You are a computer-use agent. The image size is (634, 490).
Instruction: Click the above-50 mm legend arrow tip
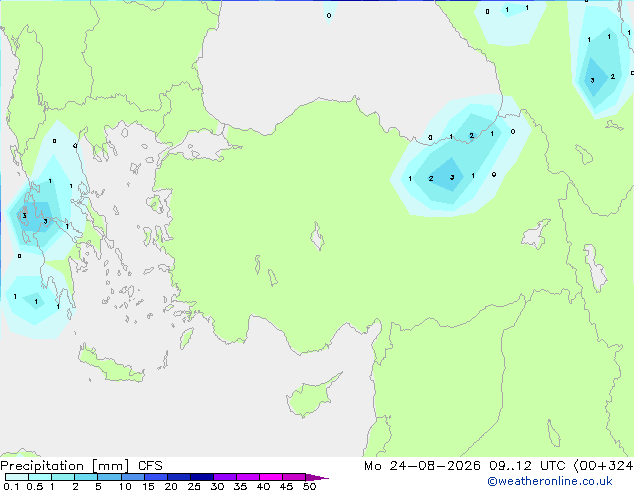317,477
